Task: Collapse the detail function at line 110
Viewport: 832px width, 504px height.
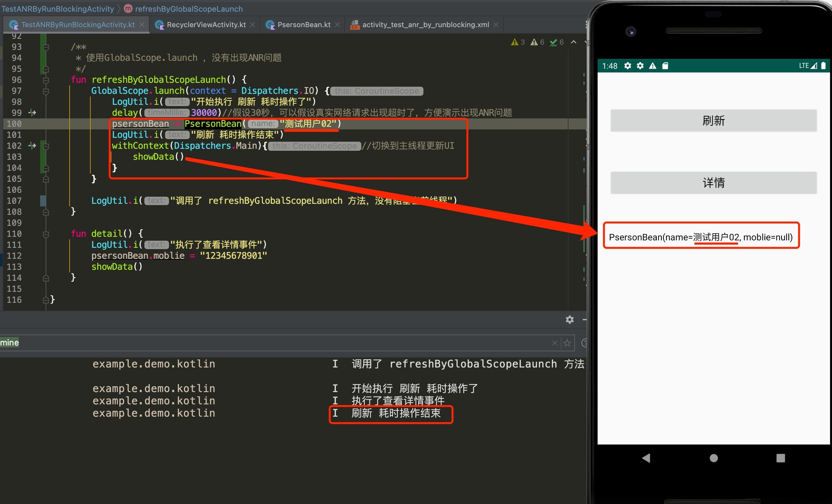Action: tap(46, 234)
